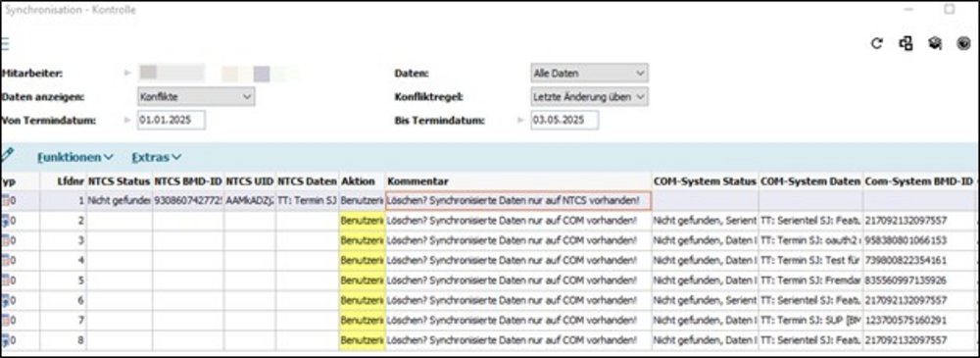The width and height of the screenshot is (980, 358).
Task: Click the type icon in row 2
Action: point(6,221)
